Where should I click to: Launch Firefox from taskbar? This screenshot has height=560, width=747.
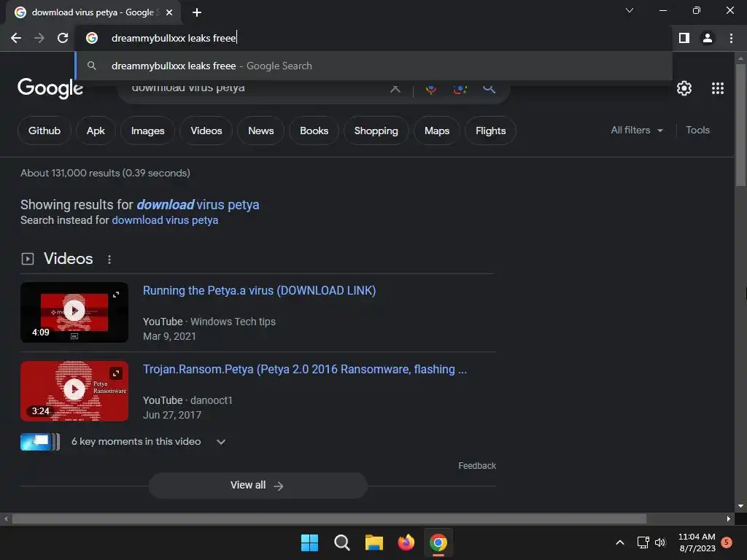click(406, 542)
